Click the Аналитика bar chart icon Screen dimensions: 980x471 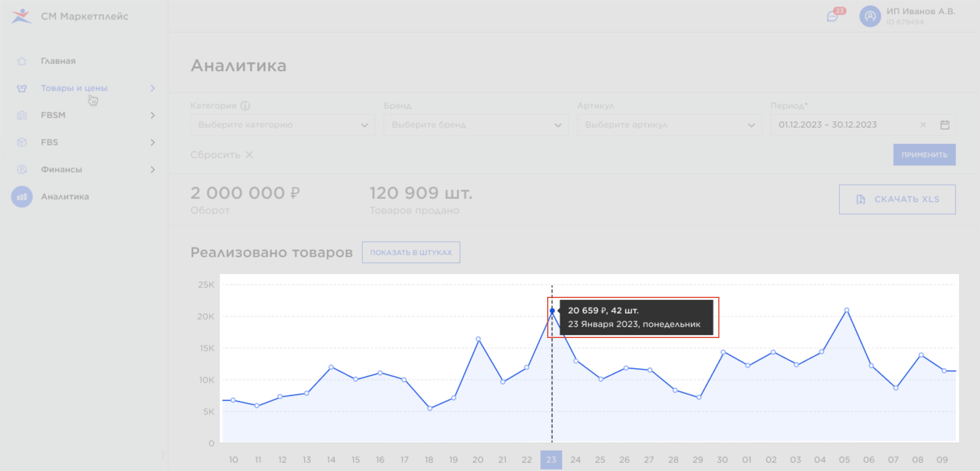coord(22,197)
